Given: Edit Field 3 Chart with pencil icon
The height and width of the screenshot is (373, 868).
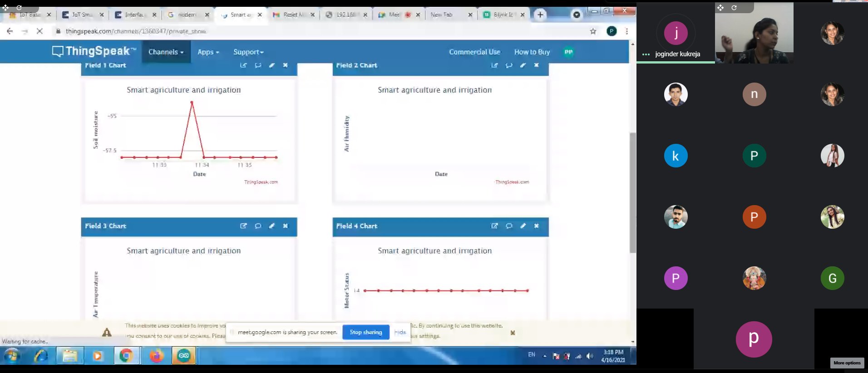Looking at the screenshot, I should [x=271, y=226].
